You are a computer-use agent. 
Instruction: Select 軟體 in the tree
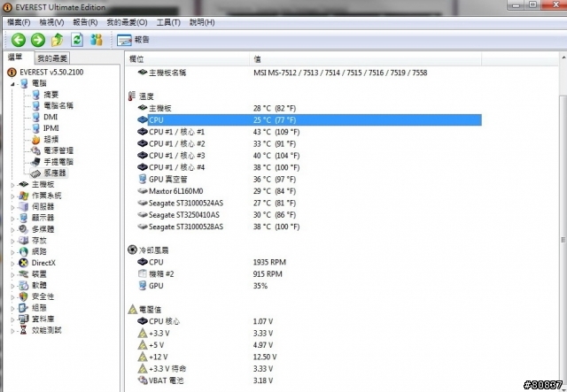[39, 286]
